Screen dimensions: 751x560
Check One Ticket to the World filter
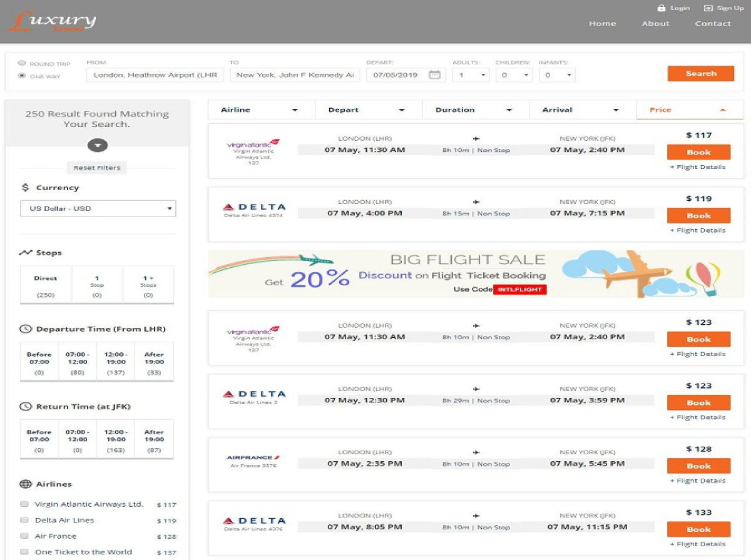click(x=24, y=552)
